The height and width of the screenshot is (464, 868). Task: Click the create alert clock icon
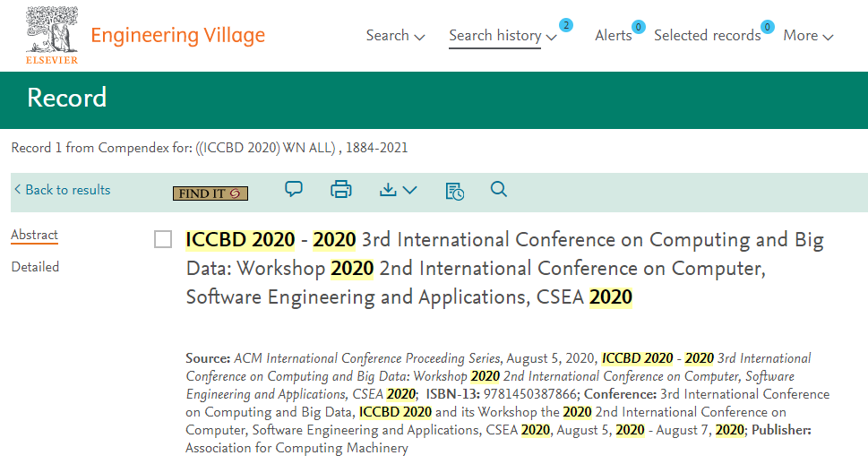point(454,191)
